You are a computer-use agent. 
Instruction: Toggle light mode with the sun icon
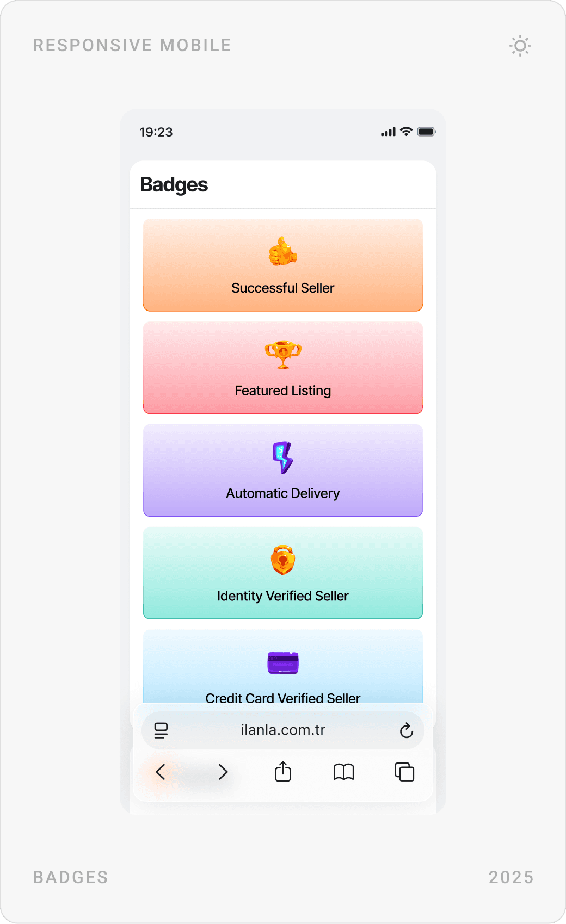click(520, 46)
